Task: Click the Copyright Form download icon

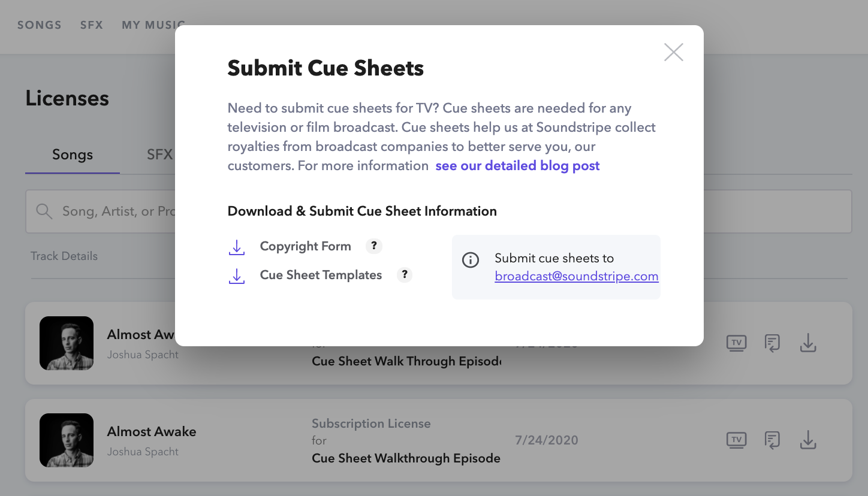Action: click(x=237, y=247)
